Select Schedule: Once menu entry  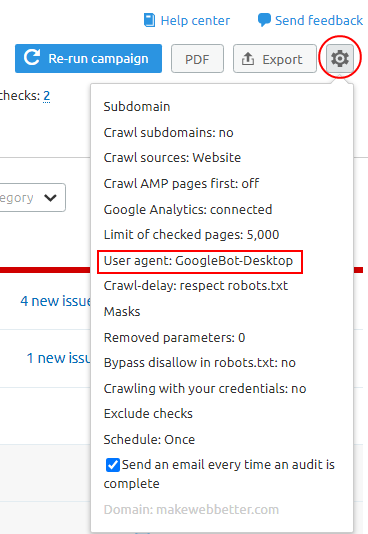tap(149, 439)
